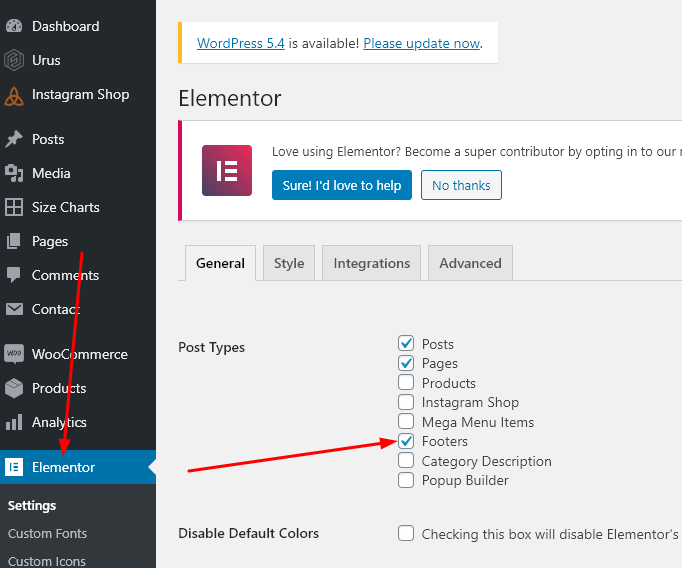The image size is (682, 568).
Task: Click the Analytics bar chart icon
Action: pos(14,422)
